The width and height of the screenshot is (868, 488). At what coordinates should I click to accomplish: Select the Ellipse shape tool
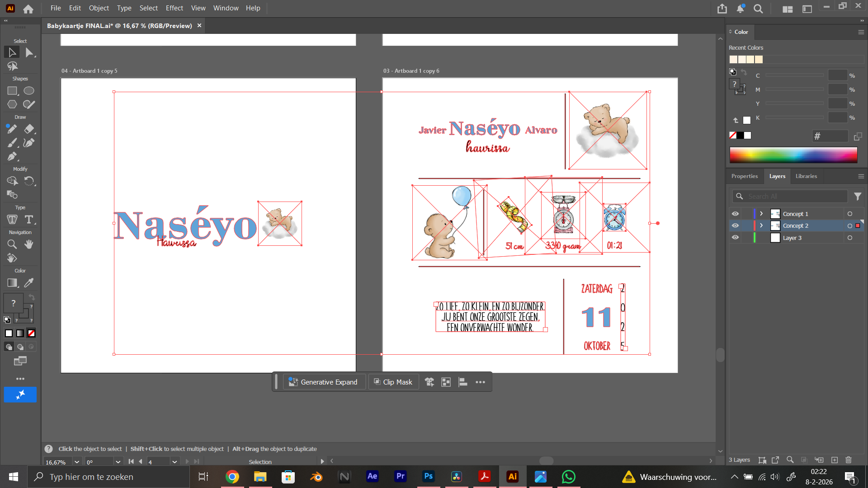pyautogui.click(x=29, y=91)
